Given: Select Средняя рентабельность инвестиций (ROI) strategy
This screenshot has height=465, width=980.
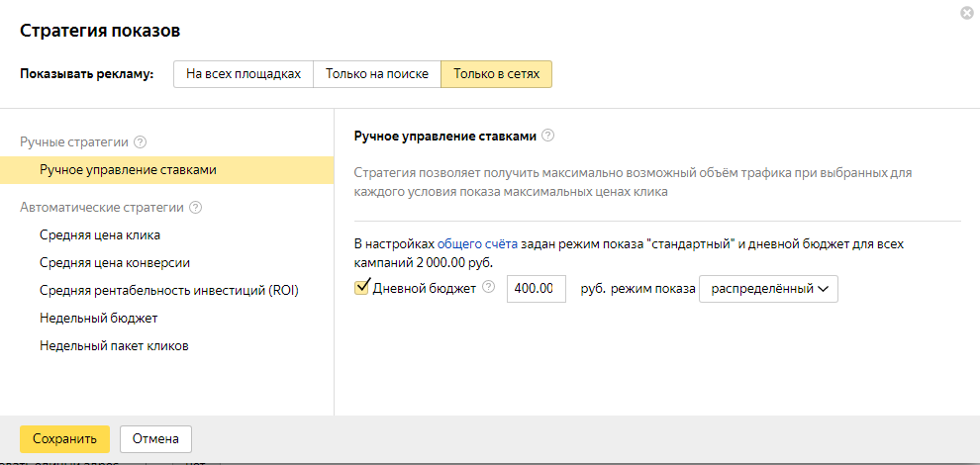Looking at the screenshot, I should [x=169, y=291].
